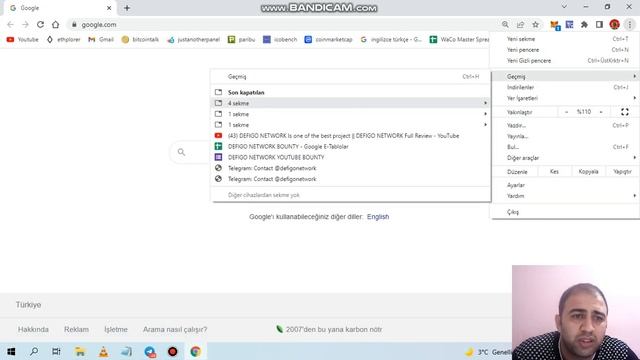Open the blue extension icon beside MetaMask
This screenshot has width=640, height=360.
(x=569, y=24)
